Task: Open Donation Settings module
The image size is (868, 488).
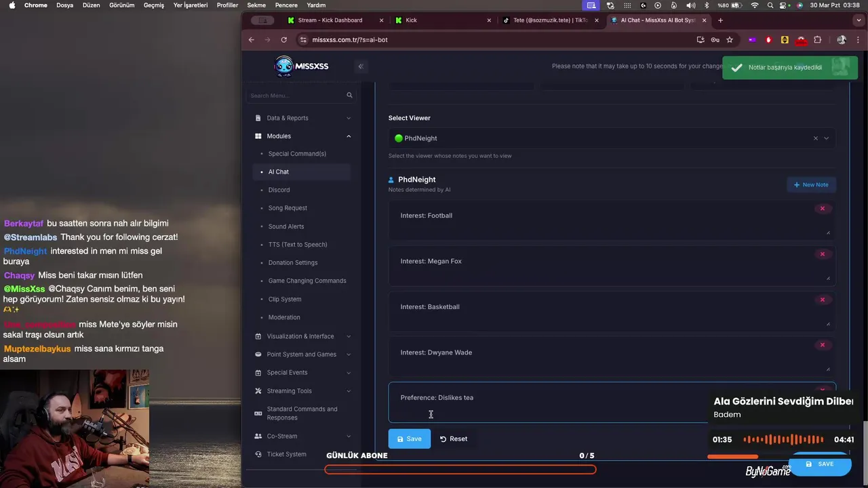Action: (x=293, y=263)
